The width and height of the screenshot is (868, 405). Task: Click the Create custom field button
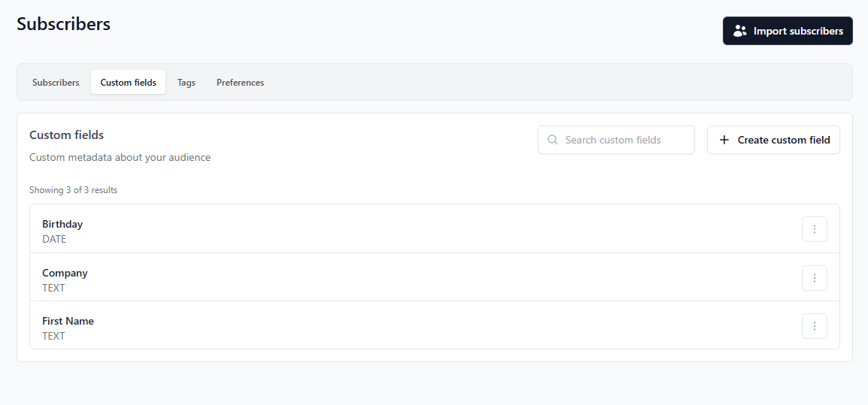point(773,140)
